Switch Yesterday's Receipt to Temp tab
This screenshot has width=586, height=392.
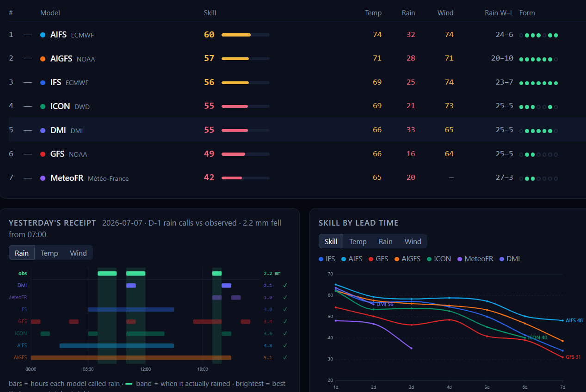pyautogui.click(x=49, y=253)
